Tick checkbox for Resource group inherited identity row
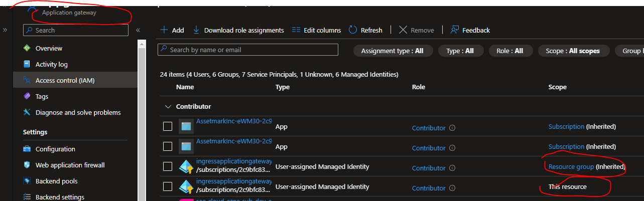The width and height of the screenshot is (644, 201). [168, 166]
